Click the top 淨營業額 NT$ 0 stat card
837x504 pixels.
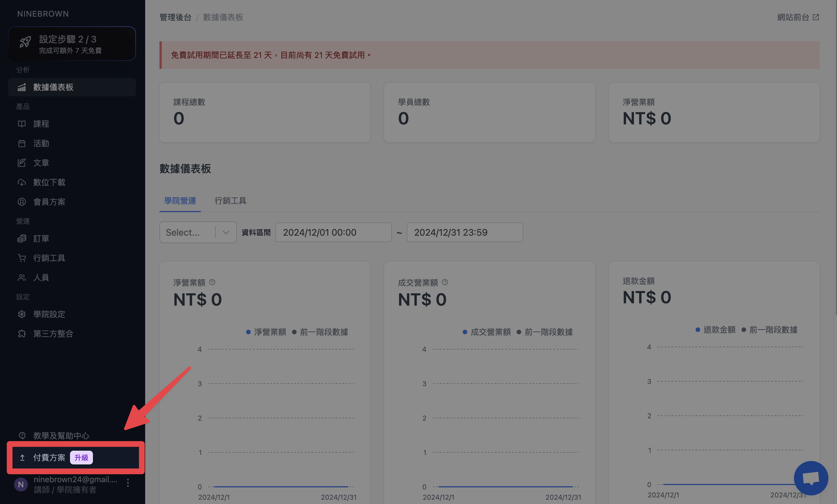(x=714, y=112)
